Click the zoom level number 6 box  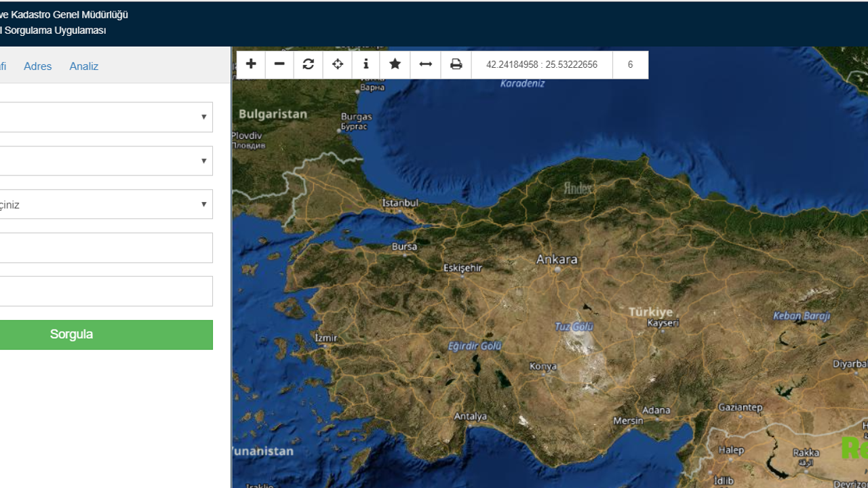tap(630, 64)
